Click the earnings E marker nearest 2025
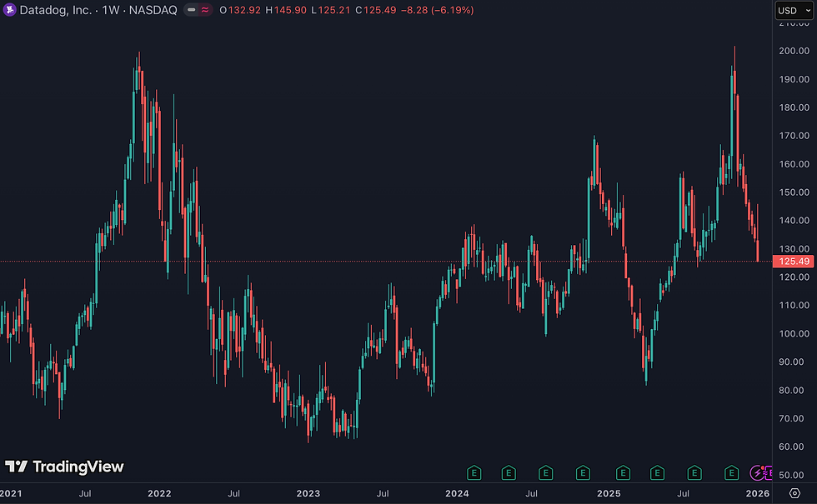 point(623,473)
